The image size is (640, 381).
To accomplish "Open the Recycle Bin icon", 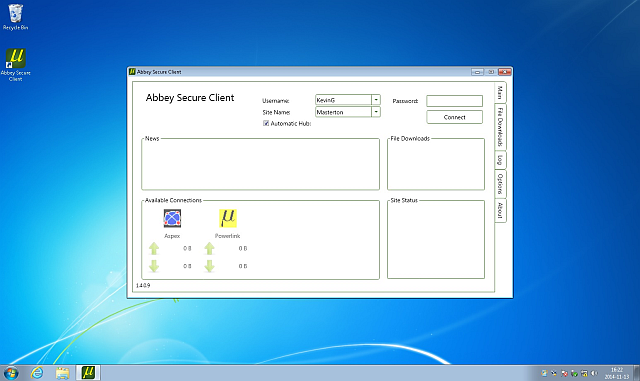I will click(x=16, y=17).
